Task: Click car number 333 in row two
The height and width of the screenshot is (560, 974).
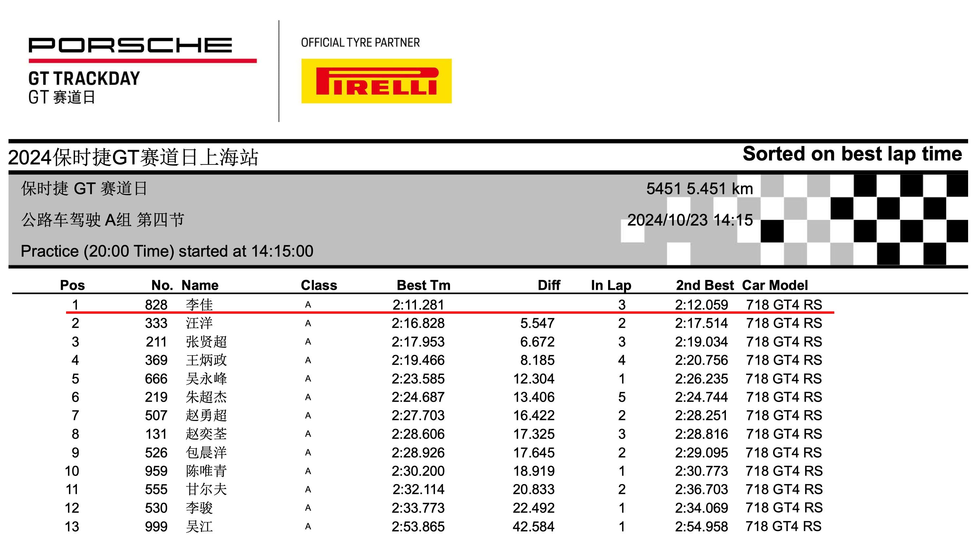Action: [156, 323]
